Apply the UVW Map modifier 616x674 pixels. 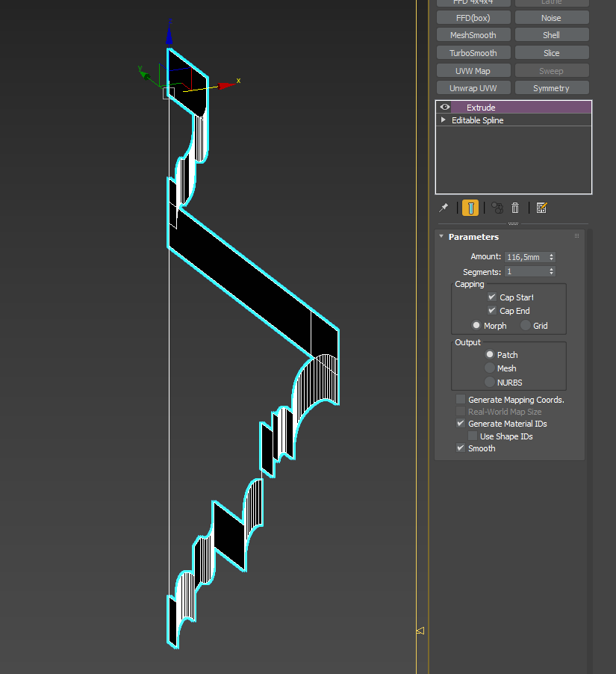tap(473, 71)
